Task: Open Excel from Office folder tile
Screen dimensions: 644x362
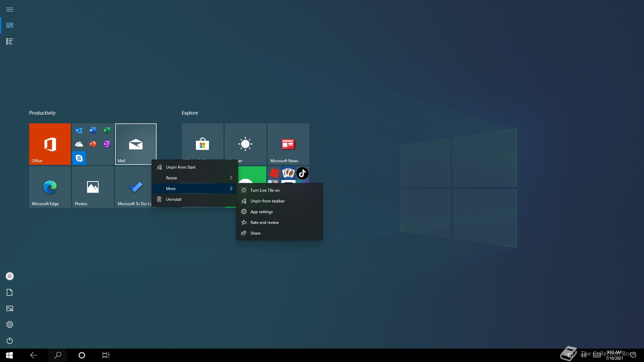Action: [107, 130]
